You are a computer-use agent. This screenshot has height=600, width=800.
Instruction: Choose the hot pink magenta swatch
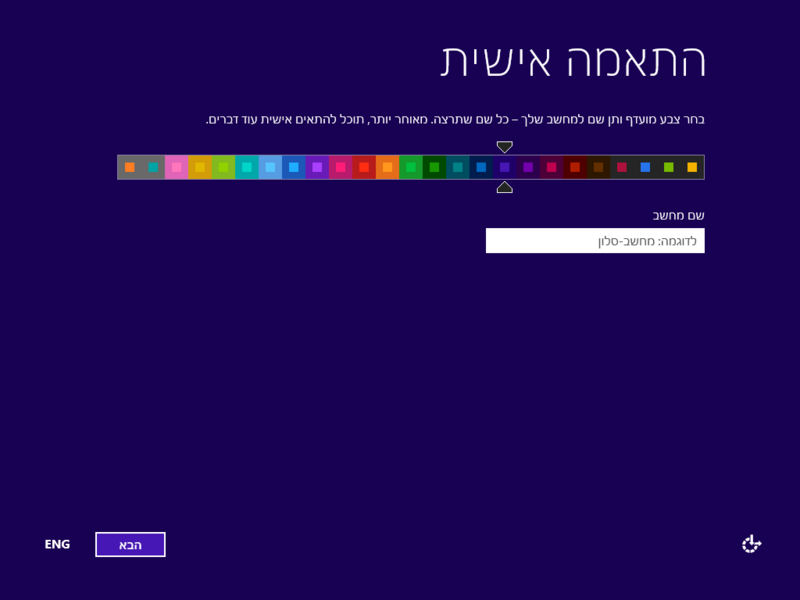(340, 167)
